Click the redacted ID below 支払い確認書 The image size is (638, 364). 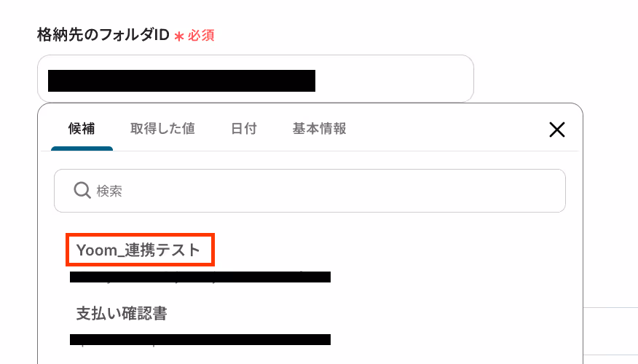(200, 339)
